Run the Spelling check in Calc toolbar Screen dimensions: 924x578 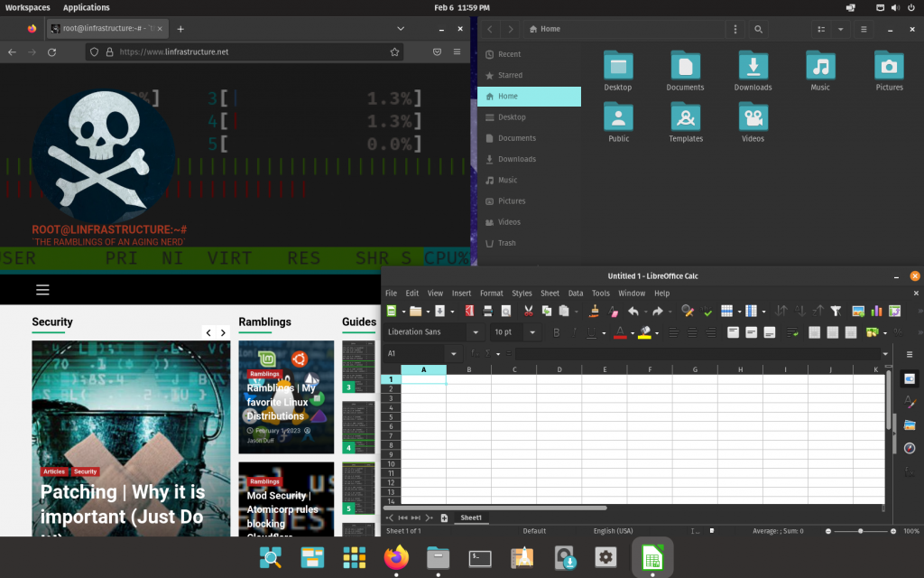[x=707, y=311]
